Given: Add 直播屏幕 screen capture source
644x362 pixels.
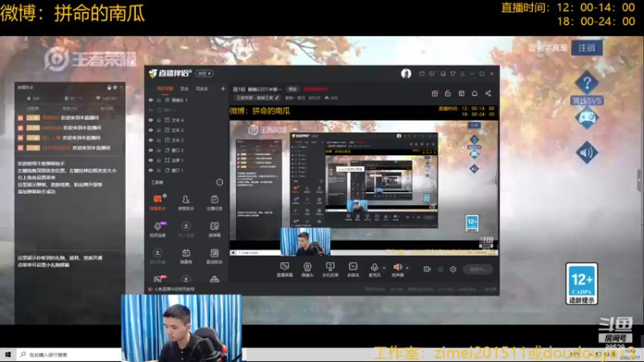Looking at the screenshot, I should point(285,269).
